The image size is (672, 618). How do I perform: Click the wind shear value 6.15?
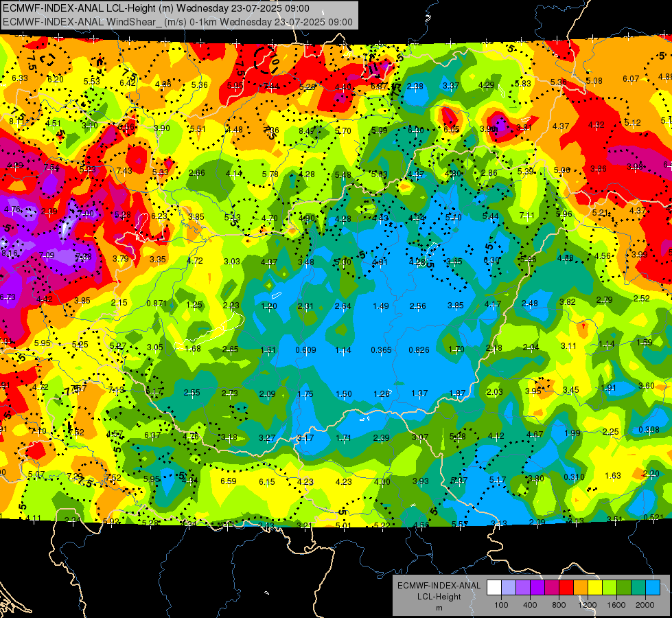pyautogui.click(x=266, y=482)
